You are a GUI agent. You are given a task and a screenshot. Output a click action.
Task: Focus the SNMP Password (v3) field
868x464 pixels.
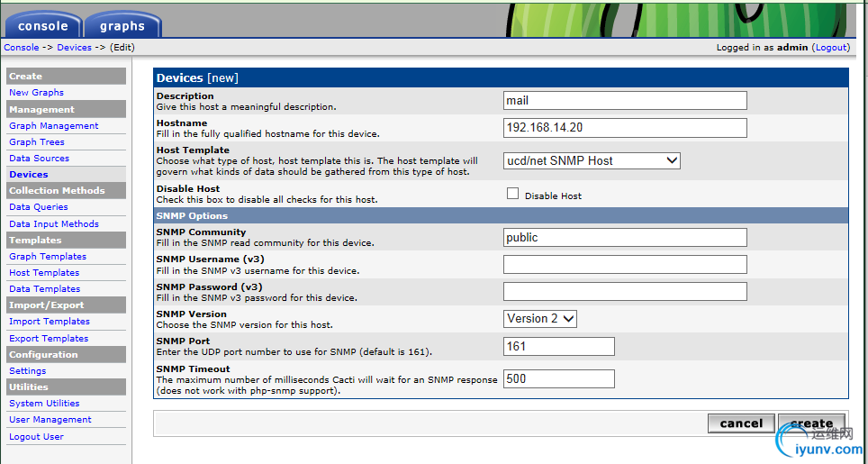[x=625, y=291]
